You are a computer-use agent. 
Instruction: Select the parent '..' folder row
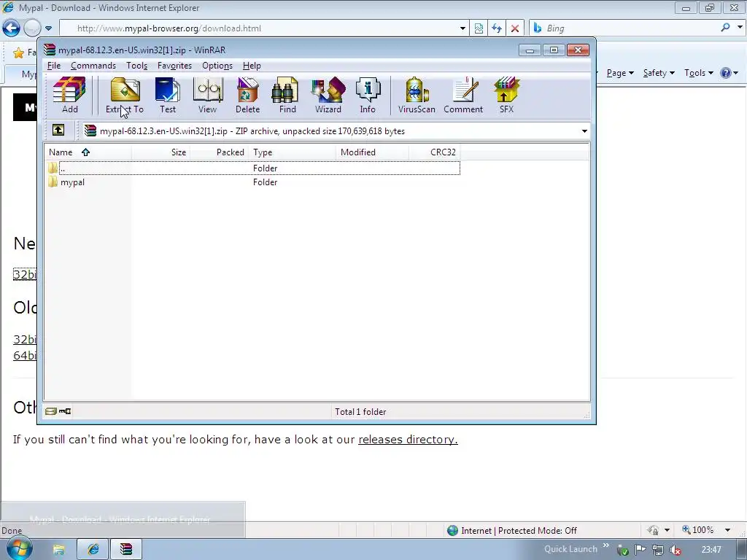click(x=253, y=168)
